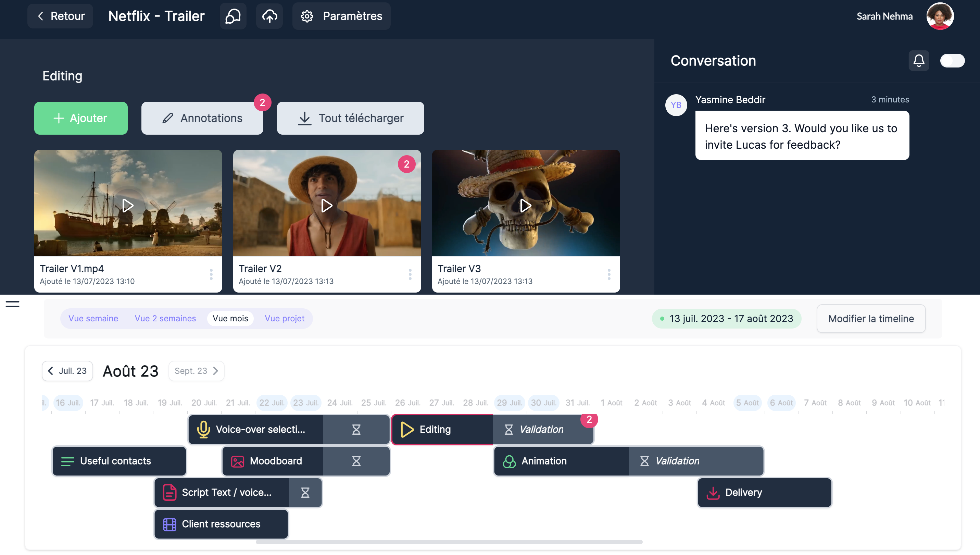Open options menu for Trailer V1.mp4
The image size is (980, 555).
tap(211, 274)
